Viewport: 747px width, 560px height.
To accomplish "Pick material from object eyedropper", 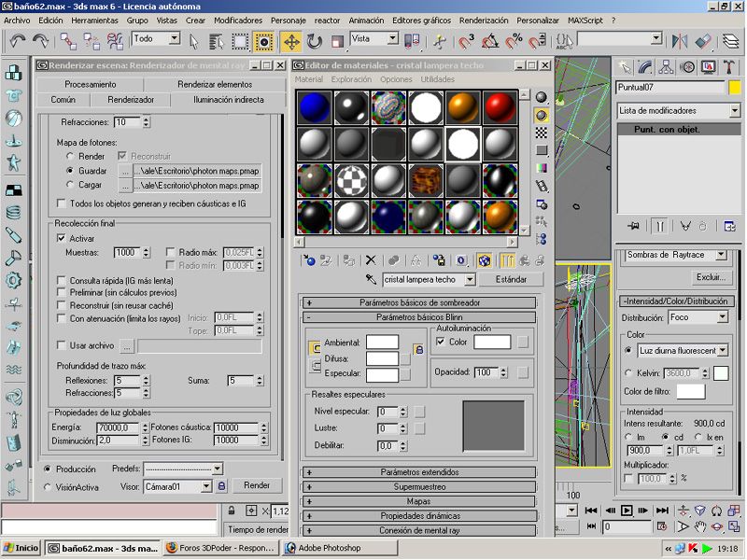I will (x=371, y=279).
